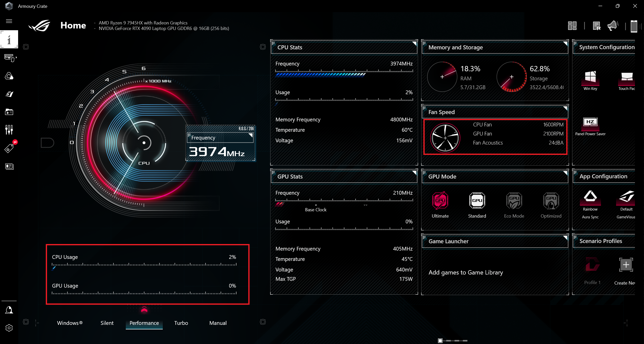
Task: Click the battery device icon in header
Action: point(634,26)
